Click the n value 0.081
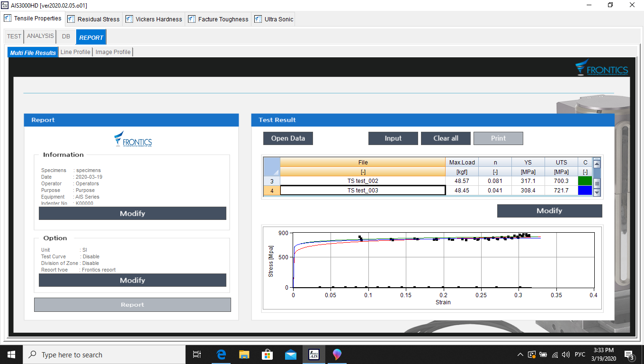Screen dimensions: 644x364 click(x=495, y=181)
